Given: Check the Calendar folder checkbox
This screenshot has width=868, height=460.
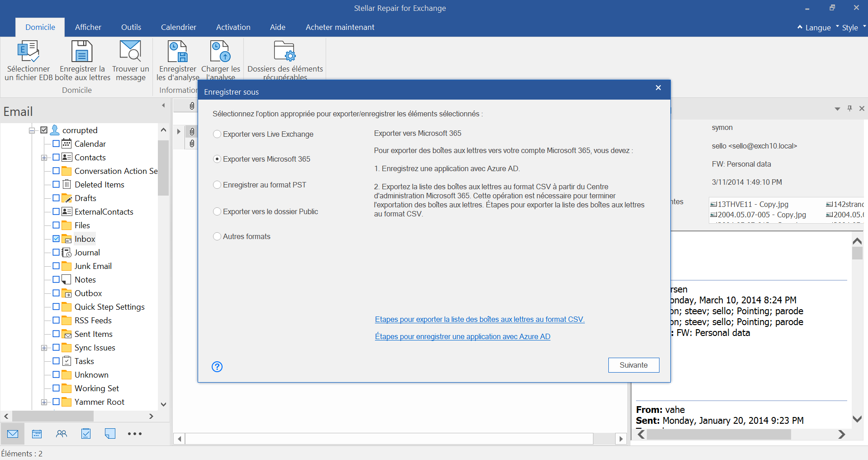Looking at the screenshot, I should tap(56, 144).
